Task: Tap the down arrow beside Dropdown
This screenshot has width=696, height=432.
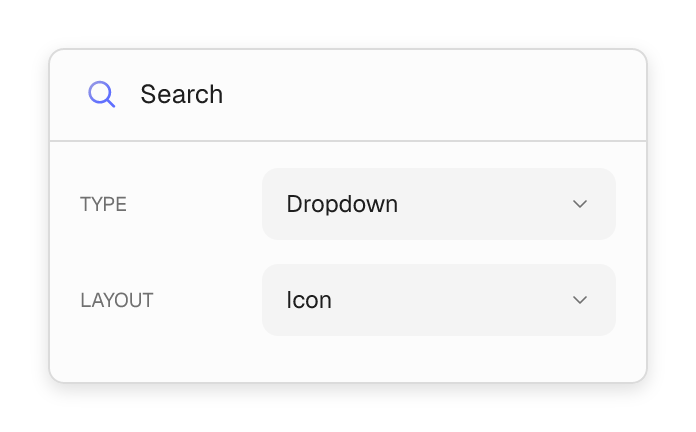Action: 580,204
